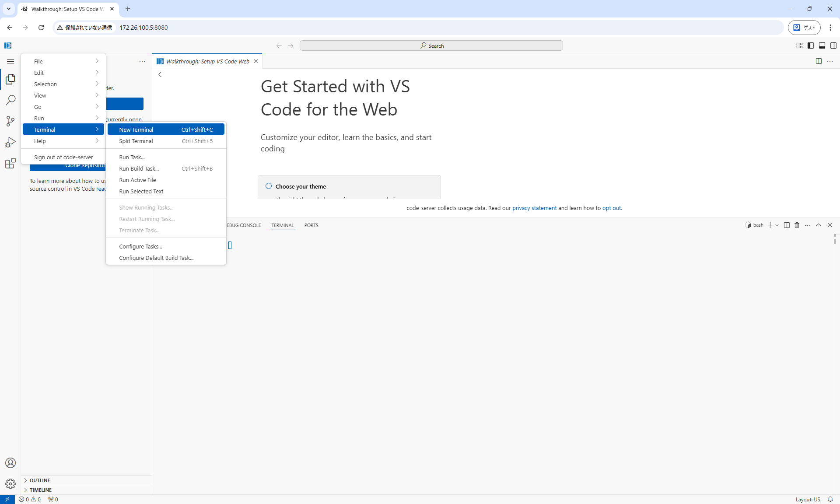Screen dimensions: 840x504
Task: Go back in the walkthrough with the arrow
Action: (x=160, y=74)
